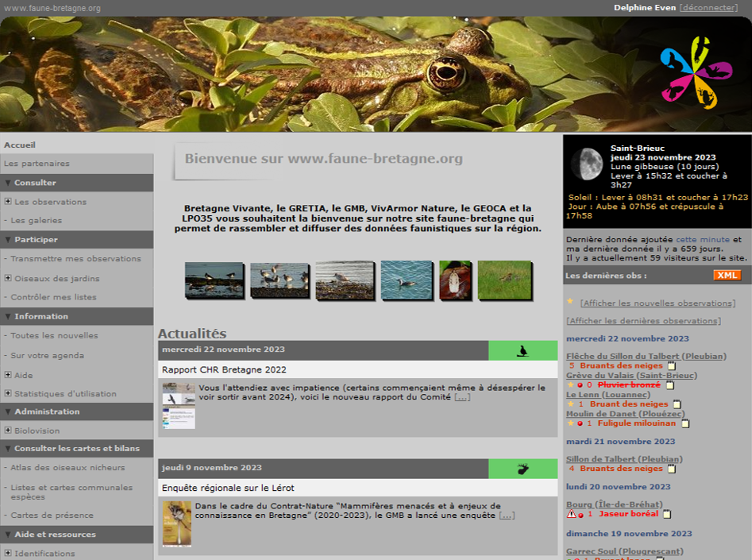Click the red dot beside Jaseur boréal
752x560 pixels.
(580, 515)
